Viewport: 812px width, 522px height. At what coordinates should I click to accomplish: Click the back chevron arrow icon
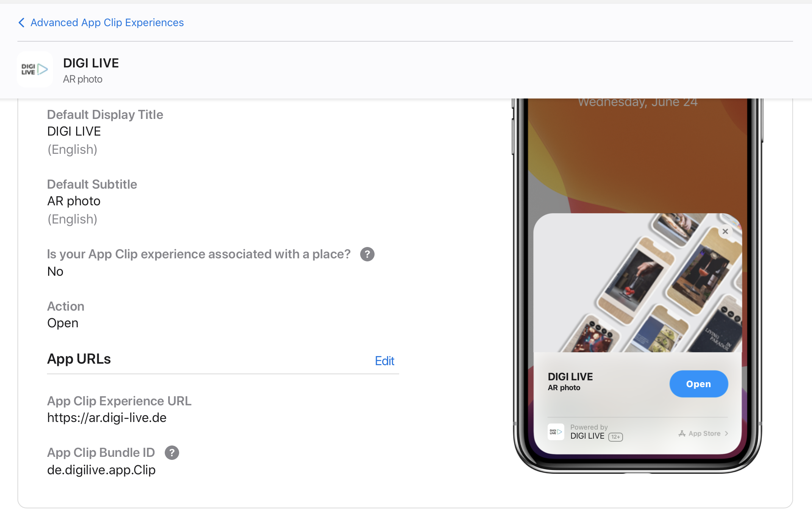click(x=22, y=23)
